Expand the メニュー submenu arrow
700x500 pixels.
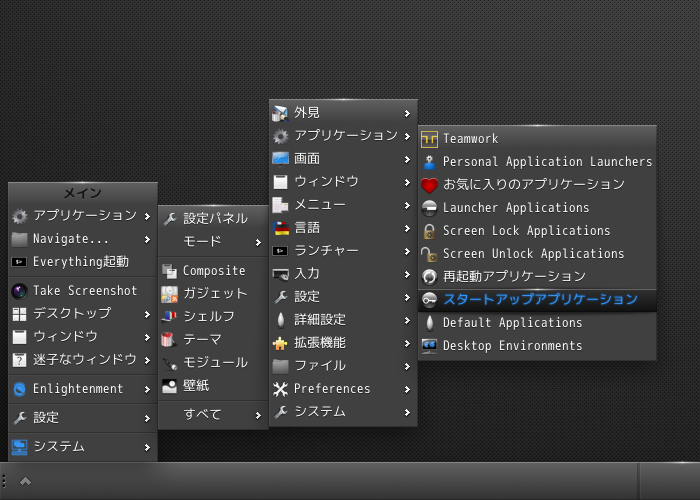[x=407, y=205]
